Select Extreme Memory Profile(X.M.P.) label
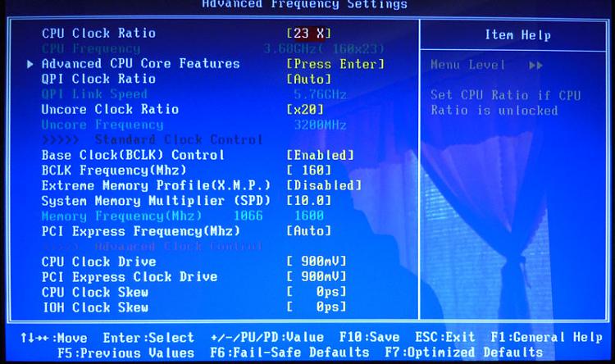615x364 pixels. (x=156, y=185)
